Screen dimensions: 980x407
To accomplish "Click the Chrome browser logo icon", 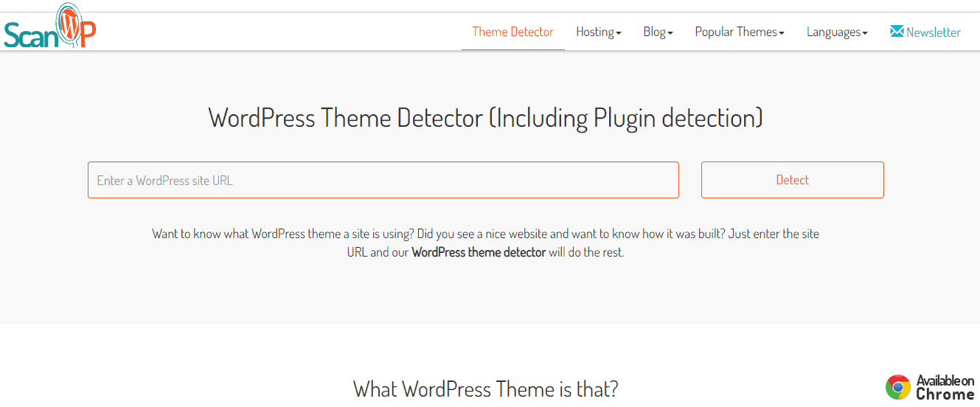I will [x=898, y=387].
